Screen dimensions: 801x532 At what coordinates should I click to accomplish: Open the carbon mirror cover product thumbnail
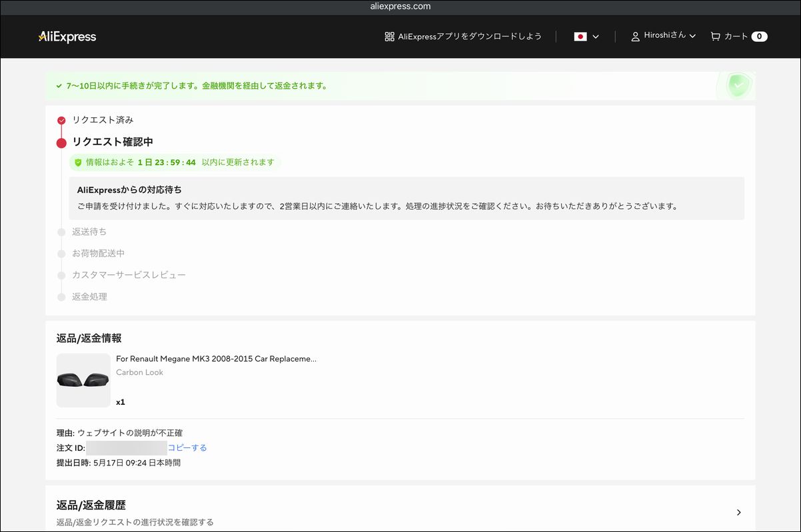click(83, 380)
